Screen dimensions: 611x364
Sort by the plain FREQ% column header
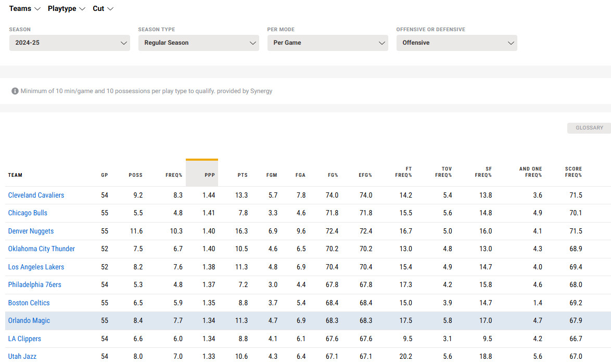pos(174,175)
